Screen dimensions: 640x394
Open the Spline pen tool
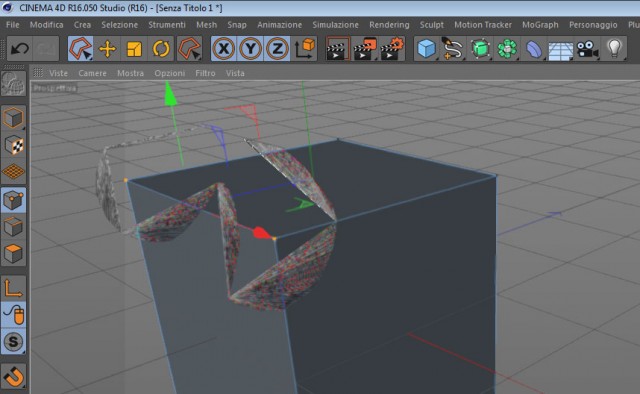pyautogui.click(x=453, y=49)
